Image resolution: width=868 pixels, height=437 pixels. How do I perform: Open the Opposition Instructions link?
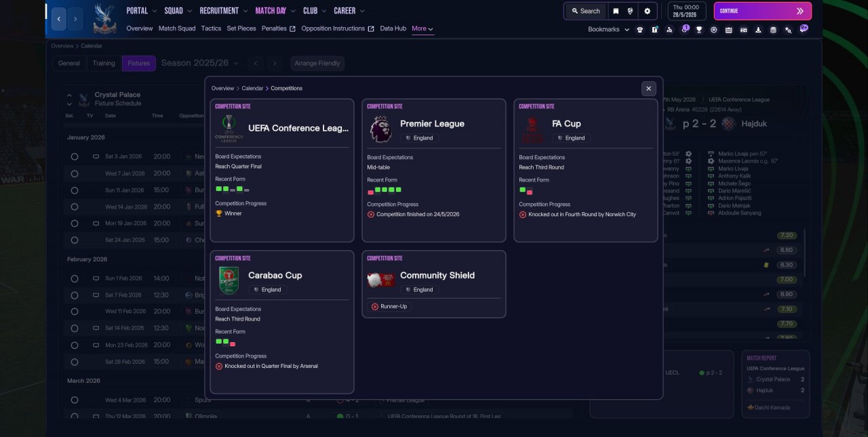338,28
